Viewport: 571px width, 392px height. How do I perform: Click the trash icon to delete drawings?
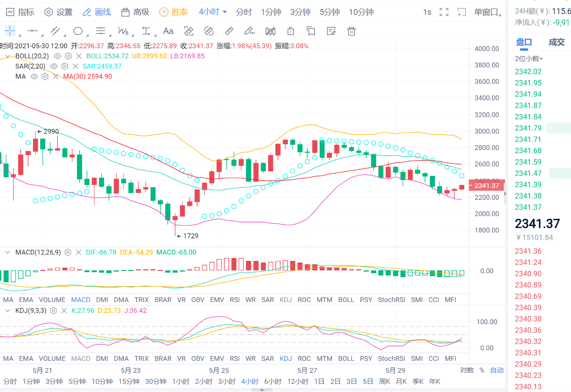tap(351, 31)
